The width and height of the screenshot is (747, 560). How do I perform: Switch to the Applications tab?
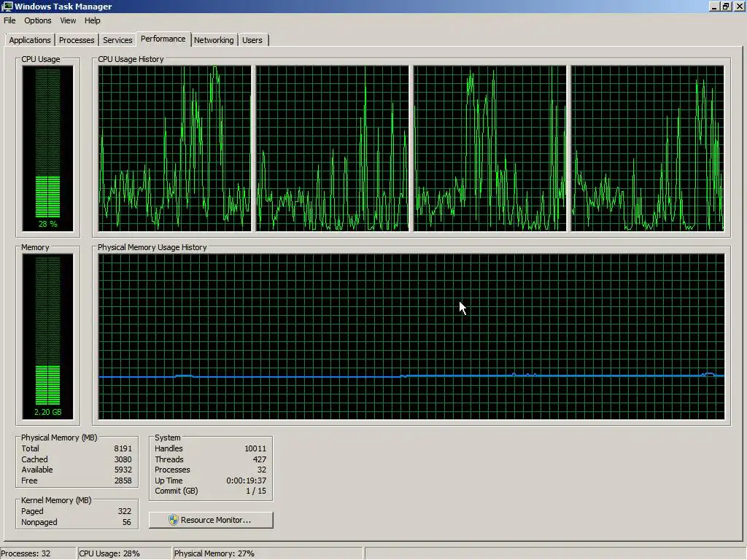point(29,40)
